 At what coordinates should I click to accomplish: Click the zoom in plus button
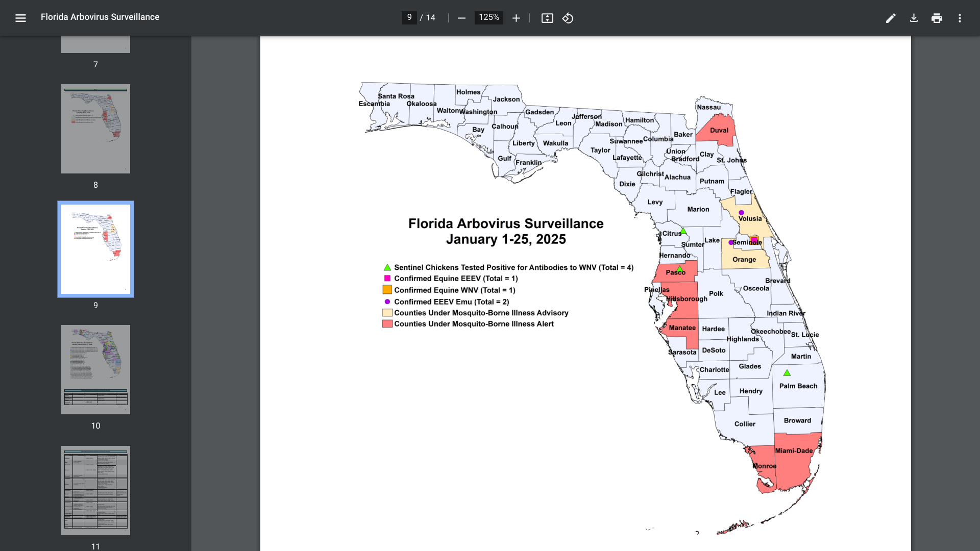pyautogui.click(x=516, y=18)
